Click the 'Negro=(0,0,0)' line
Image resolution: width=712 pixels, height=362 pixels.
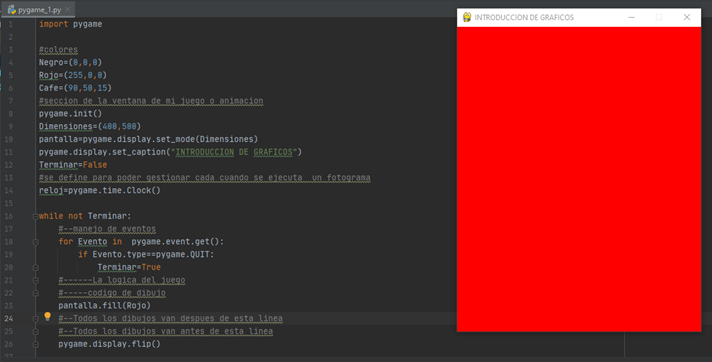[x=70, y=62]
